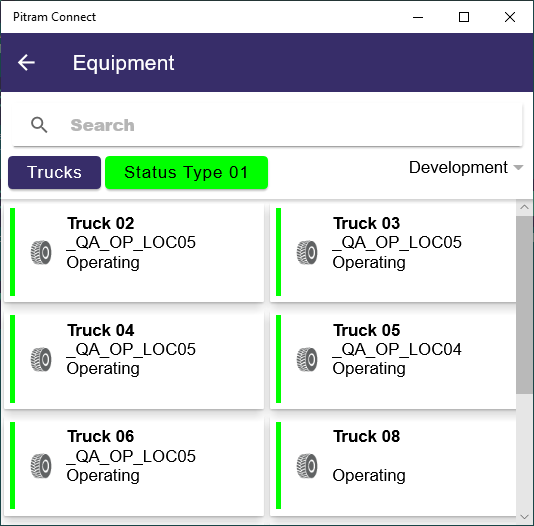Toggle the Status Type 01 filter
The height and width of the screenshot is (526, 534).
(x=186, y=172)
